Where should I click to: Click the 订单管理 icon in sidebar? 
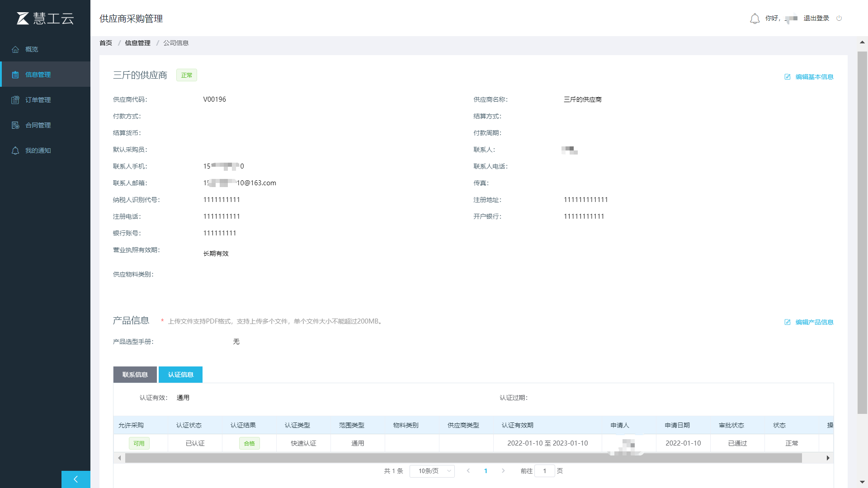15,100
